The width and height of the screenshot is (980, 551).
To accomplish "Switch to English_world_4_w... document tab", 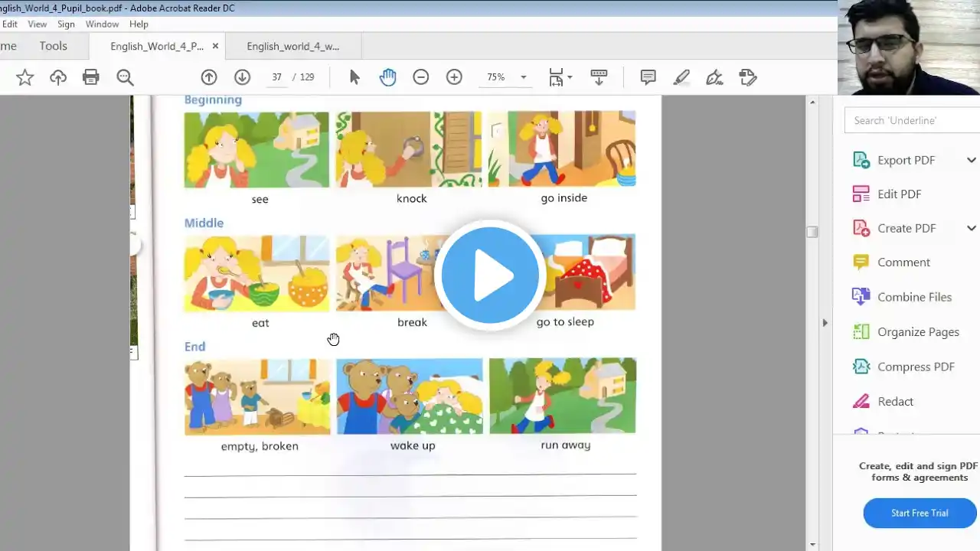I will tap(292, 46).
